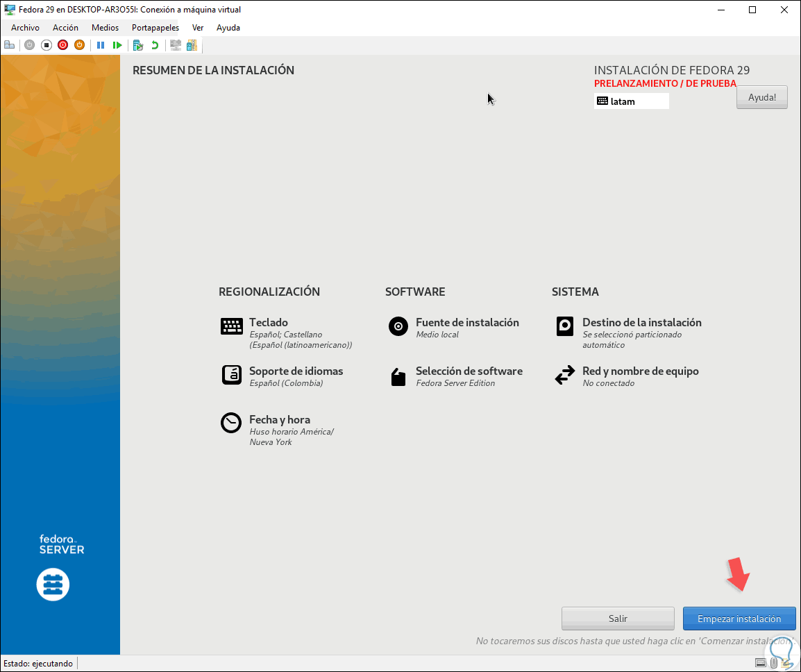The height and width of the screenshot is (672, 801).
Task: Open the Teclado settings label
Action: pos(269,322)
